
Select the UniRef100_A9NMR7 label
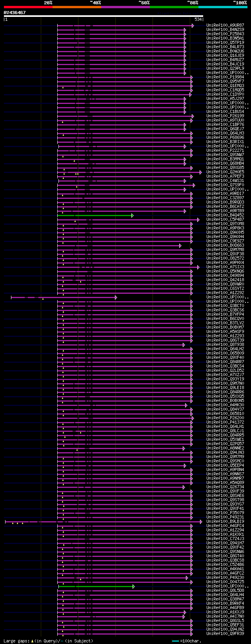pos(225,478)
